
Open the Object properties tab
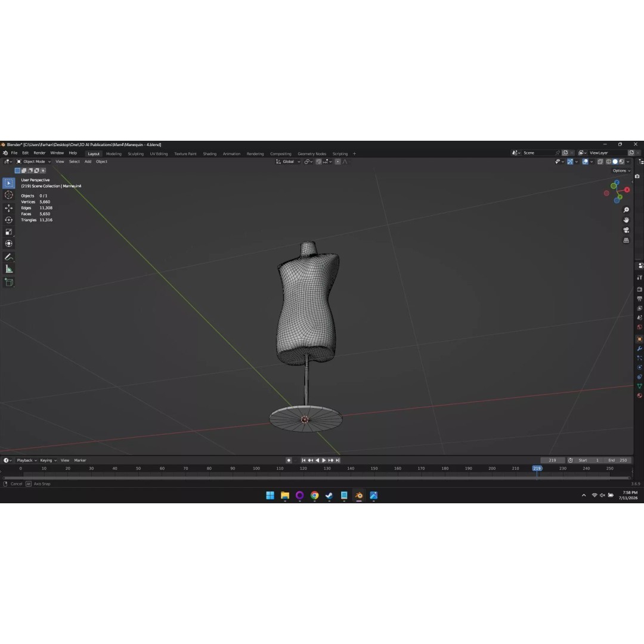tap(639, 339)
